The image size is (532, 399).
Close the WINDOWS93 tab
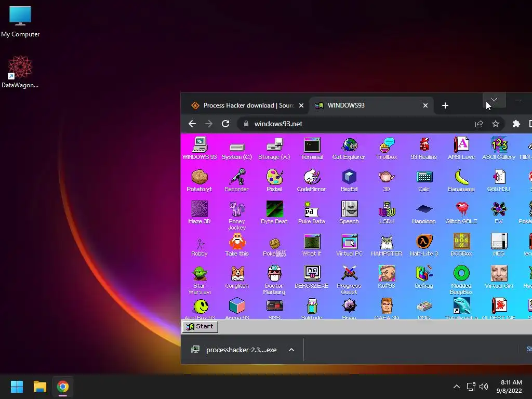pyautogui.click(x=425, y=105)
